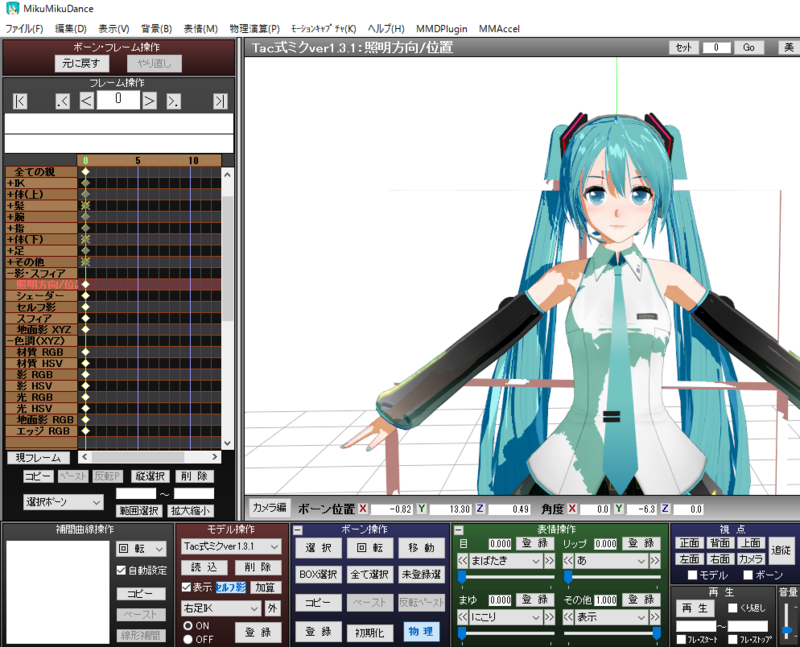
Task: Click previous other morph arrow beside 表示
Action: coord(568,617)
